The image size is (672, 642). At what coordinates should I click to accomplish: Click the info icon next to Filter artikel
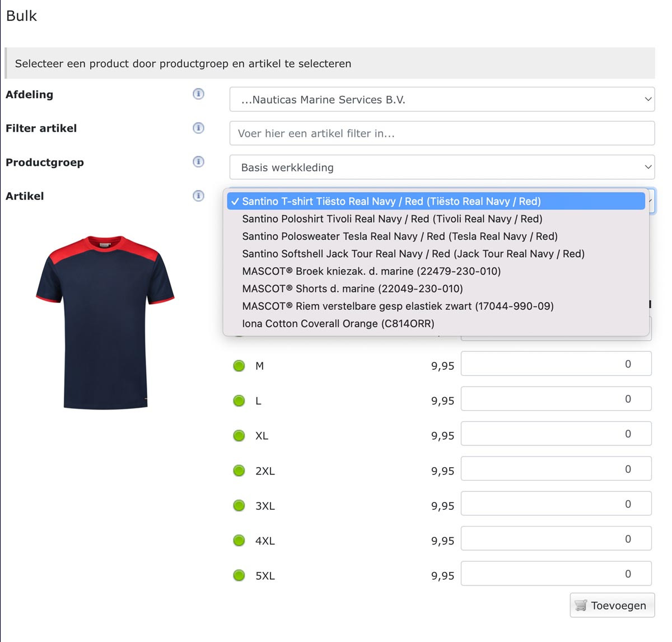tap(198, 128)
